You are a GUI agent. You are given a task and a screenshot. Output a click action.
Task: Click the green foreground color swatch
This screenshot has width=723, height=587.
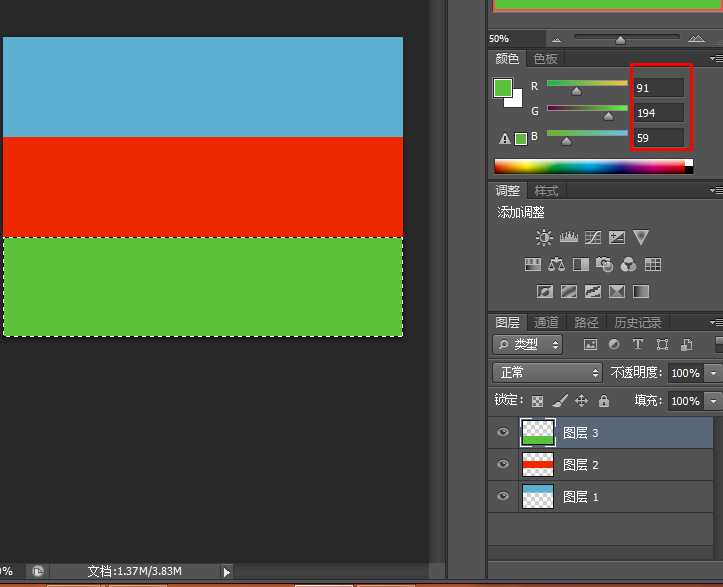503,88
